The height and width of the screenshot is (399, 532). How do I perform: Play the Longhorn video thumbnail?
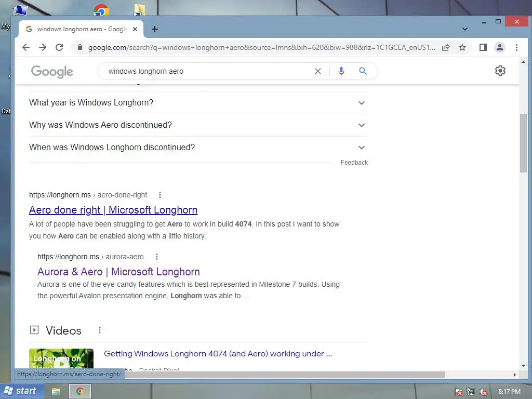point(61,358)
